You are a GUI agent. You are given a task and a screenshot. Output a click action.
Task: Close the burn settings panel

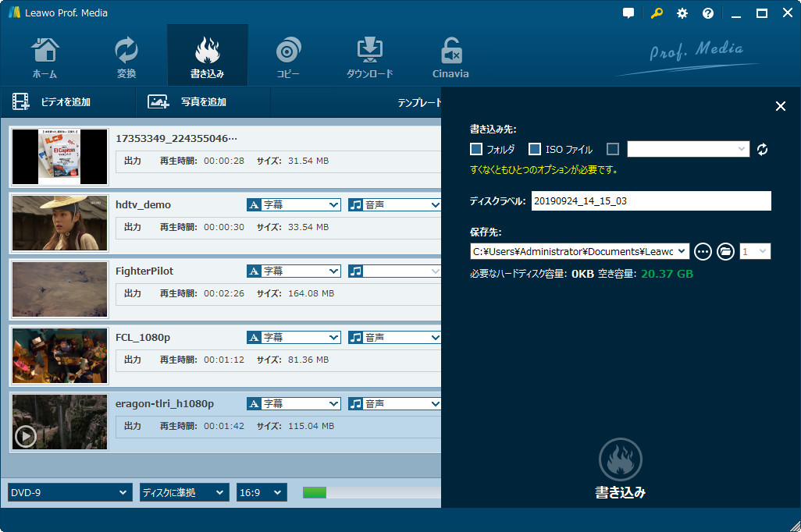coord(780,107)
